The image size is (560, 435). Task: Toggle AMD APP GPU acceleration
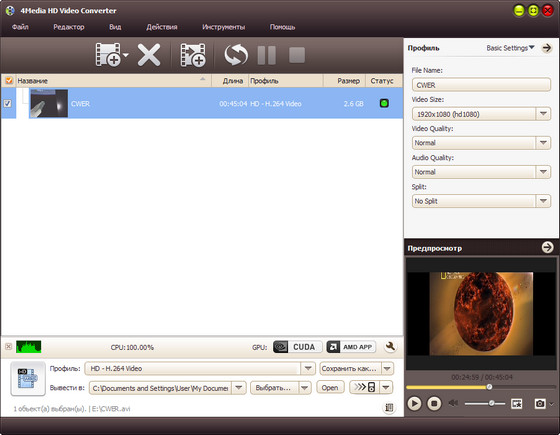[351, 347]
